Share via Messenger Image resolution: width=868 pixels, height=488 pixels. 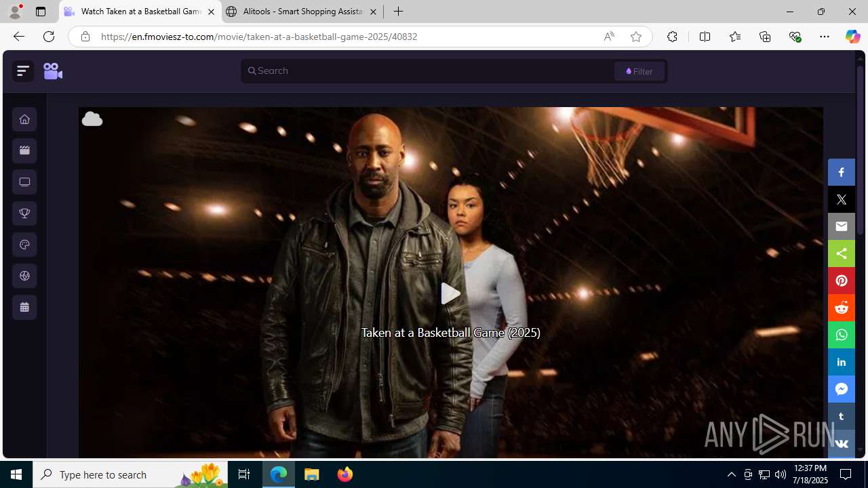pos(842,389)
